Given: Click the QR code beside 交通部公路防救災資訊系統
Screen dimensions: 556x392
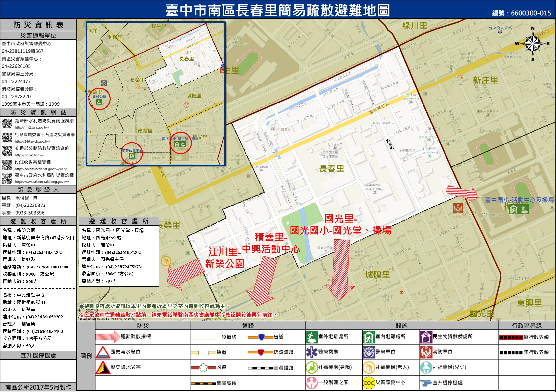Looking at the screenshot, I should pos(7,151).
